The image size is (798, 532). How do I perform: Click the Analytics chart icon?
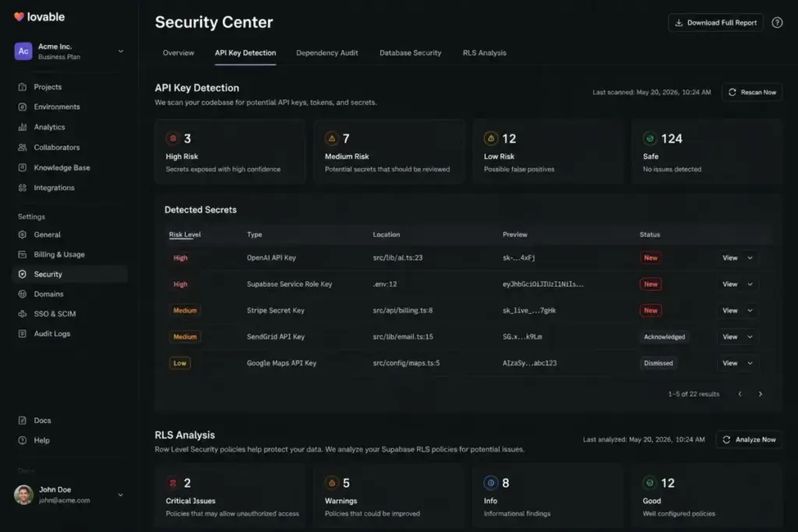click(23, 127)
